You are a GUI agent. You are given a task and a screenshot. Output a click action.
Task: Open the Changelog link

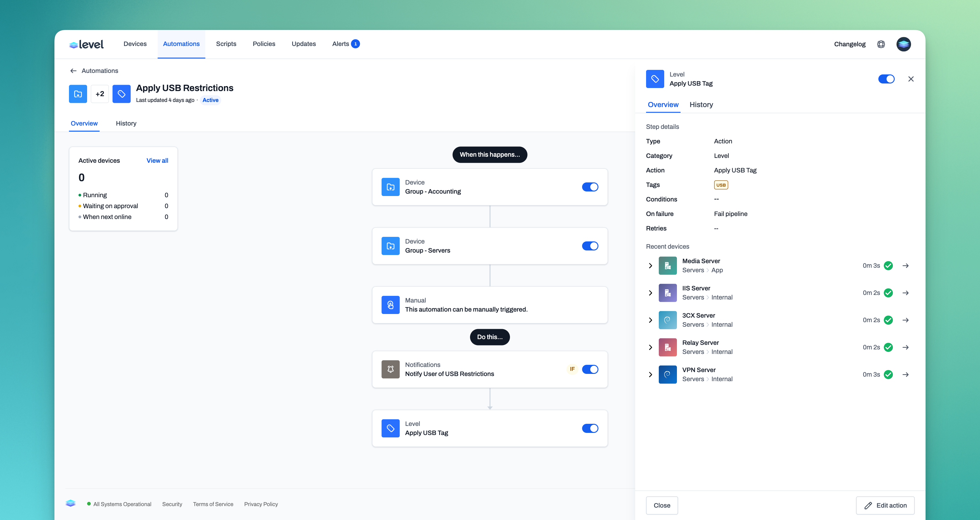[850, 44]
